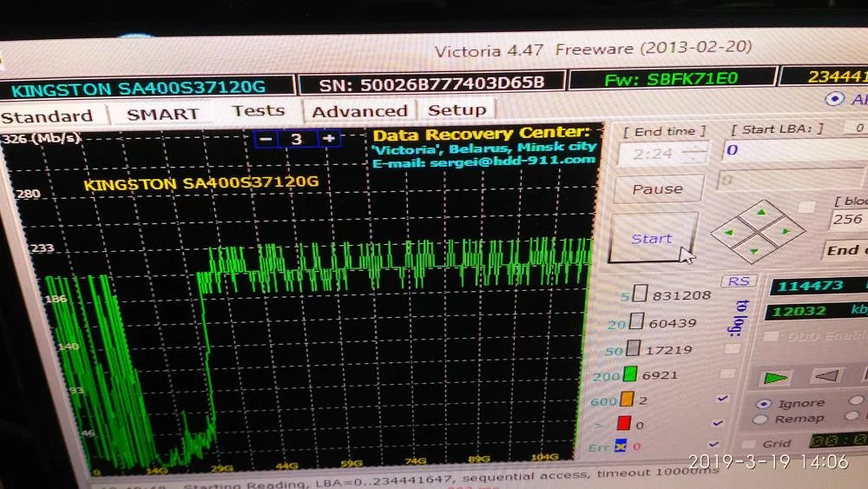Click the End time field showing 2:24

point(663,153)
